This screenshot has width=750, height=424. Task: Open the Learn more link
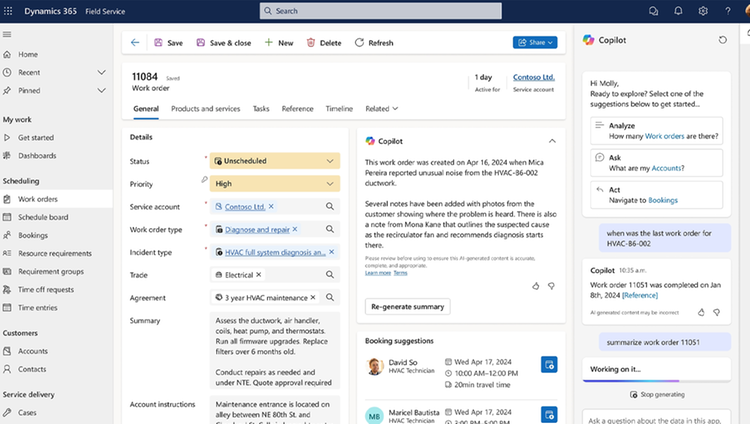(378, 273)
